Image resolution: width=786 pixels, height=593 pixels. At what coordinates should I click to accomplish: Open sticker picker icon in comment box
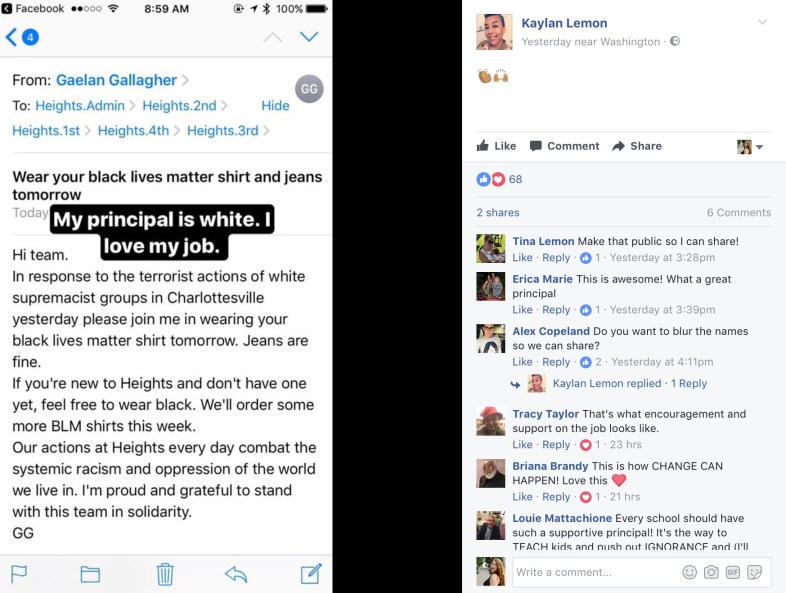pyautogui.click(x=754, y=572)
